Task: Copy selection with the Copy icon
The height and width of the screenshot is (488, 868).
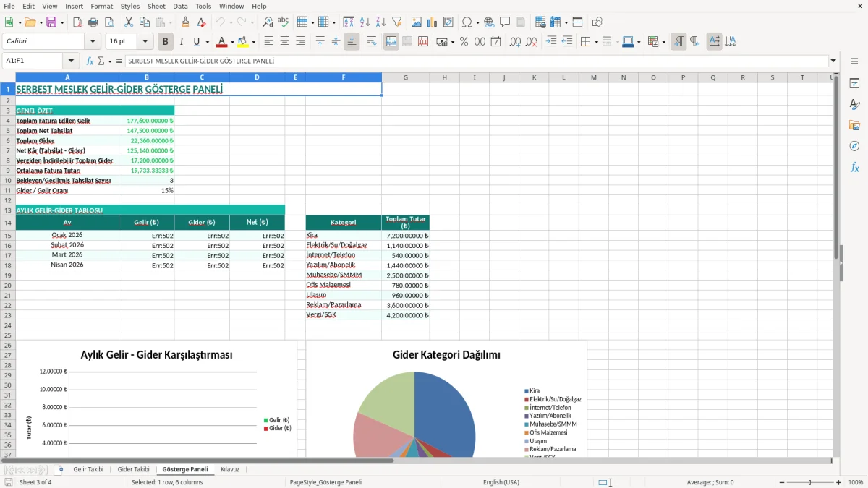Action: (x=145, y=22)
